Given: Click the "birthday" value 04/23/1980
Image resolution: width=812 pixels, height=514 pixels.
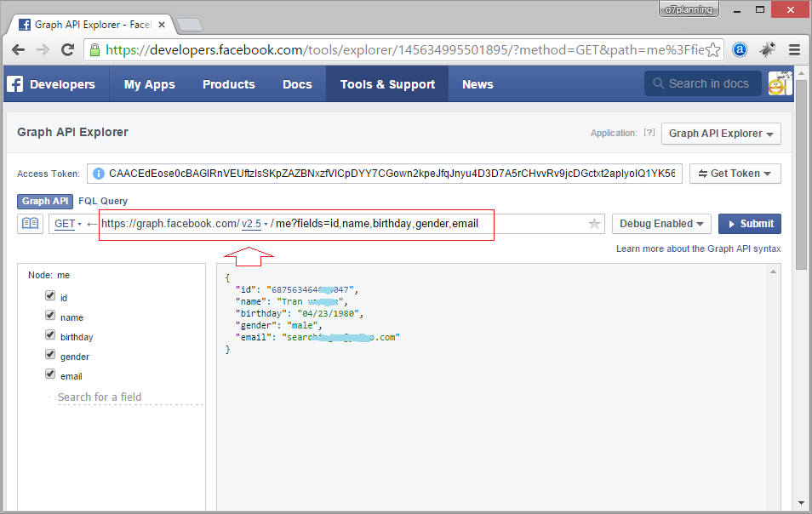Looking at the screenshot, I should (330, 313).
